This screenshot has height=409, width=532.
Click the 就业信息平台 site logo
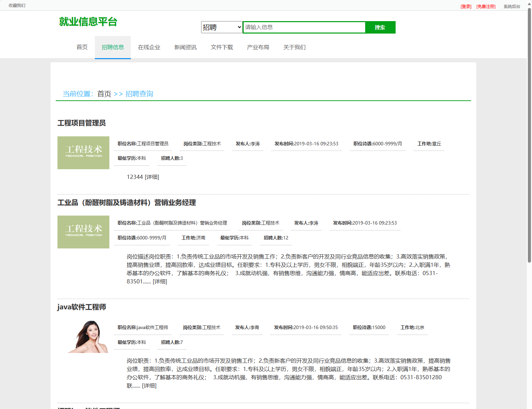coord(88,22)
